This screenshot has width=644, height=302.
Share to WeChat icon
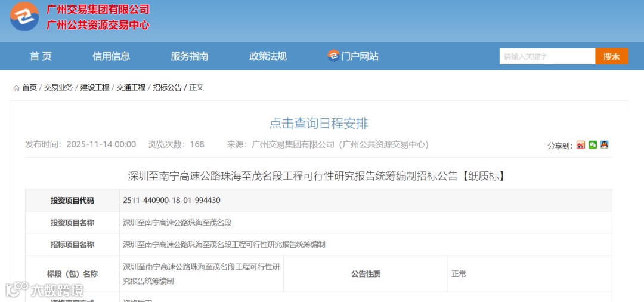pyautogui.click(x=592, y=144)
